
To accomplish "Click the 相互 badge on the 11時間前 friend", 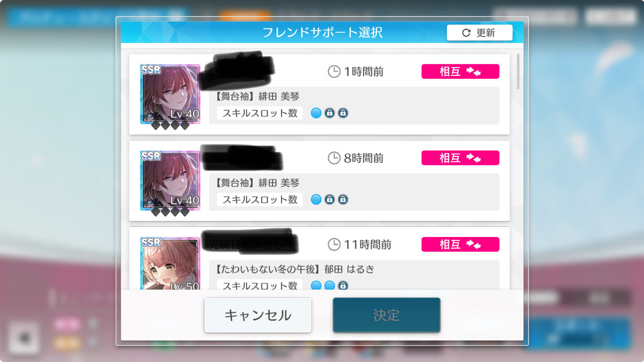I will [460, 244].
